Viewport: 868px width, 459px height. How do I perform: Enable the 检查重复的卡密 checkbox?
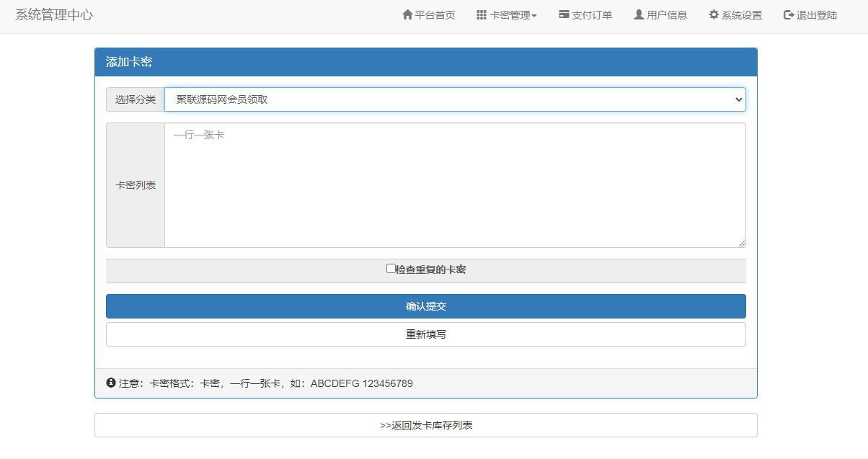coord(391,268)
